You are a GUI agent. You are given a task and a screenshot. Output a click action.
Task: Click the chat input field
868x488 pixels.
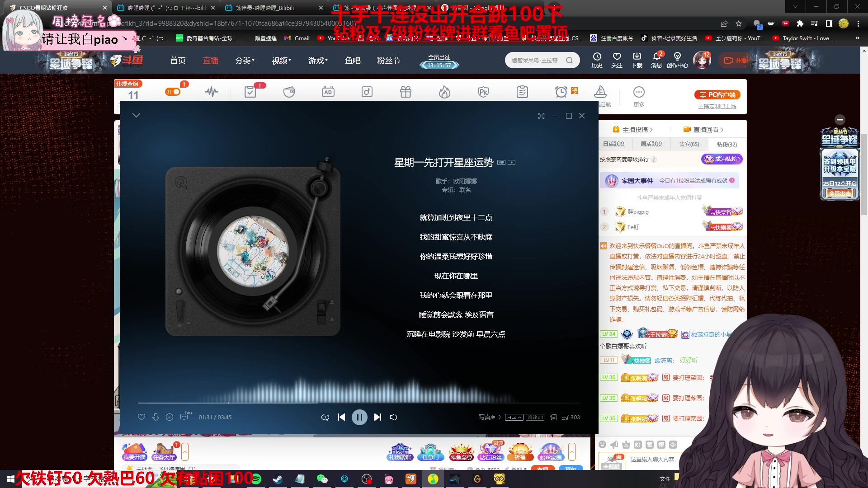click(653, 459)
